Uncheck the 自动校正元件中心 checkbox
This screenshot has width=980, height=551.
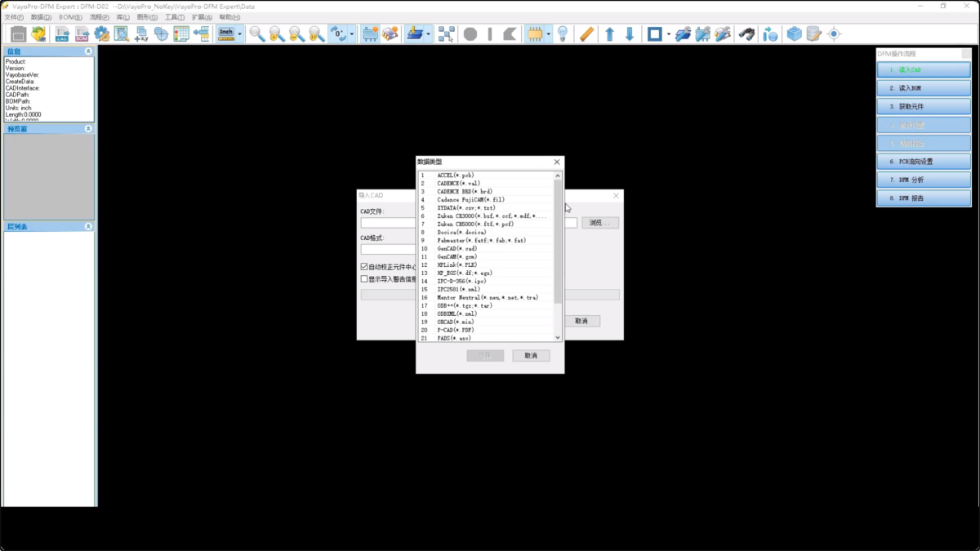pyautogui.click(x=364, y=267)
